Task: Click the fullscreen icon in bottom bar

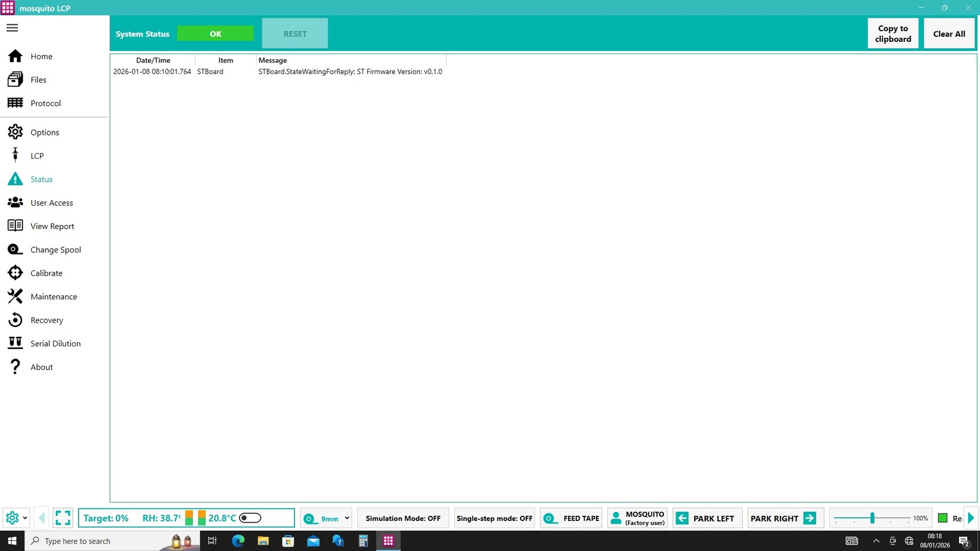Action: (x=63, y=518)
